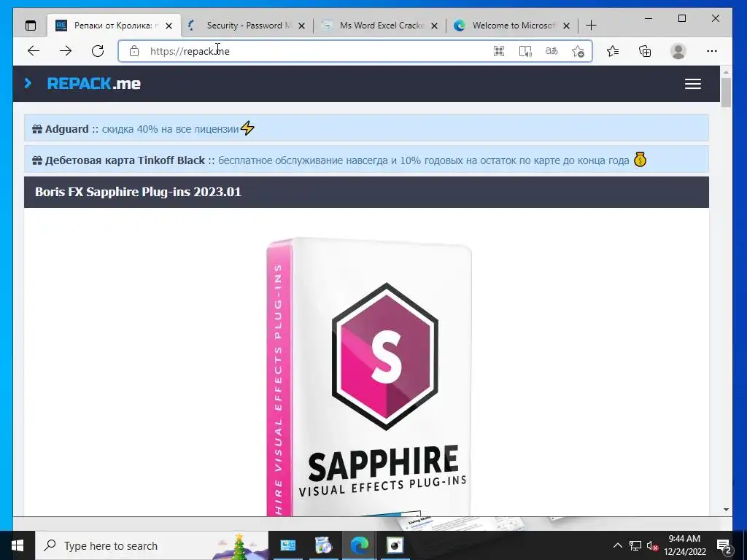747x560 pixels.
Task: Click the taskbar search box
Action: pyautogui.click(x=152, y=545)
